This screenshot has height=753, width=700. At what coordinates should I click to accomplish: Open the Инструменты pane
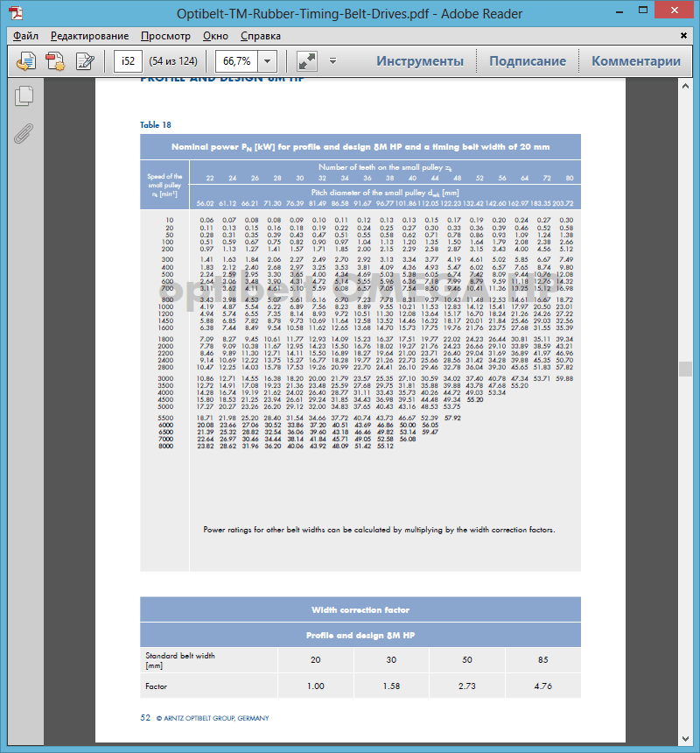click(420, 61)
